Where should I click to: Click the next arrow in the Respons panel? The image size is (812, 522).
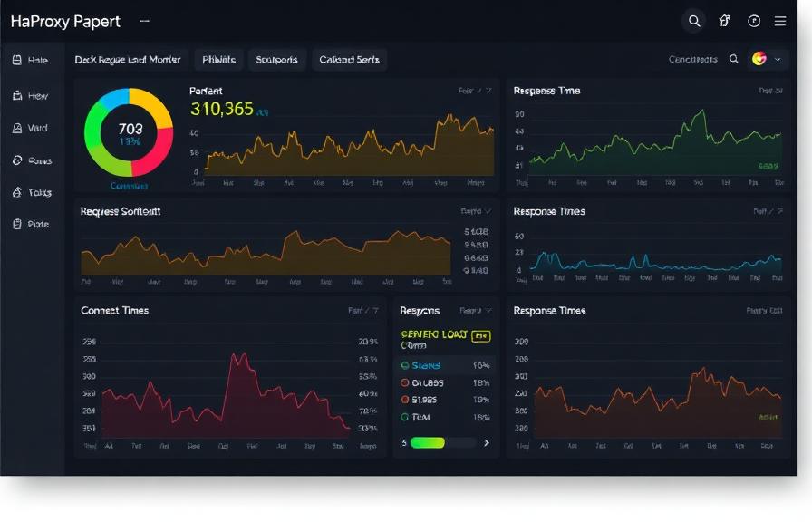click(x=487, y=441)
